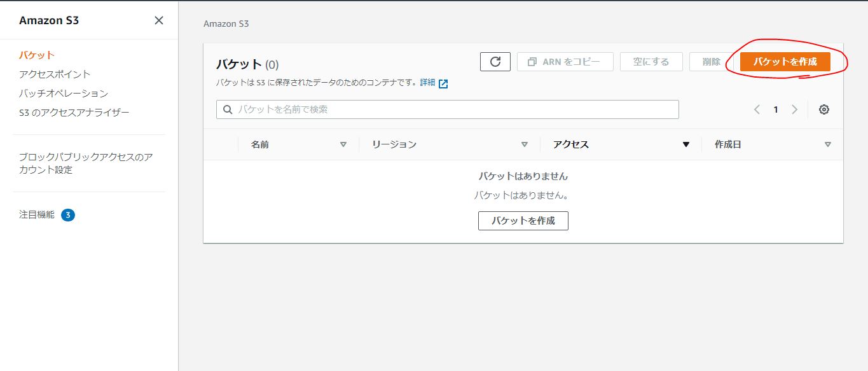
Task: Open アクセスポイント from sidebar
Action: pyautogui.click(x=55, y=74)
